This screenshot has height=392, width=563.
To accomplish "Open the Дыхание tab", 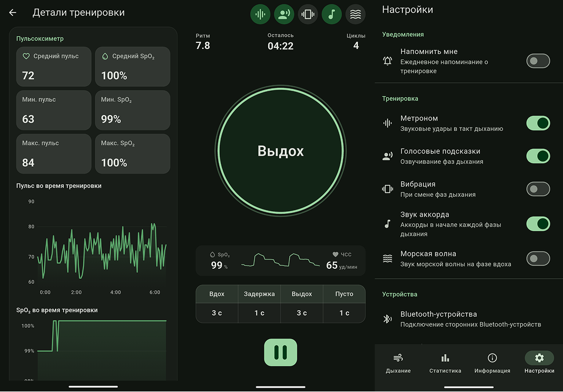I will (398, 363).
